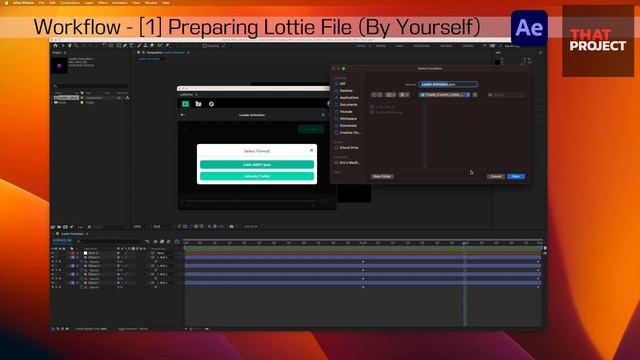Viewport: 640px width, 360px height.
Task: Go back in the save dialog navigation
Action: click(374, 95)
